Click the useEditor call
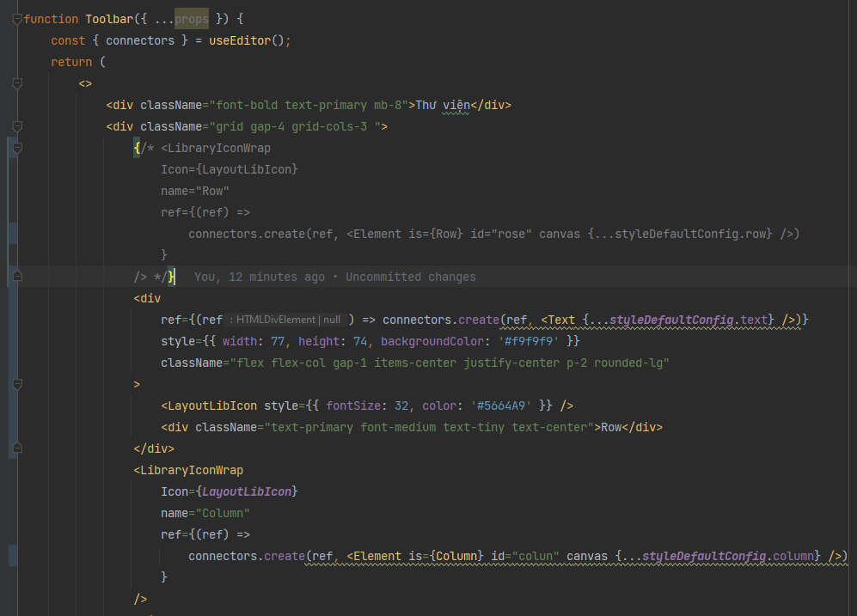This screenshot has height=616, width=857. [x=239, y=40]
